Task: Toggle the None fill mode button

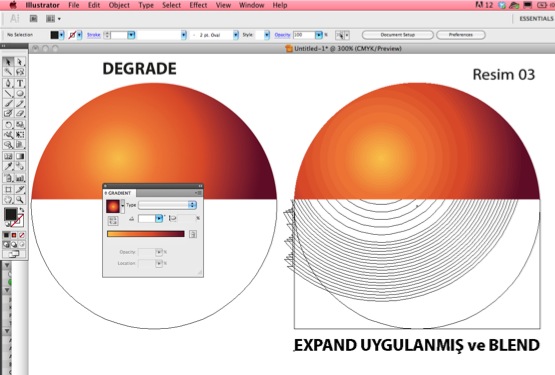Action: pos(22,235)
